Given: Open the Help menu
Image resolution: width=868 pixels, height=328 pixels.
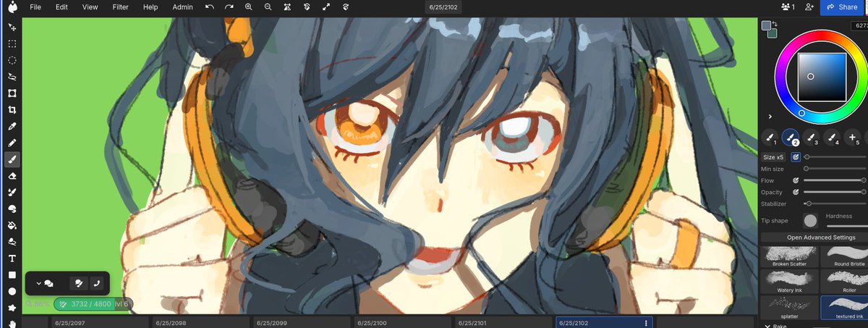Looking at the screenshot, I should click(x=150, y=7).
